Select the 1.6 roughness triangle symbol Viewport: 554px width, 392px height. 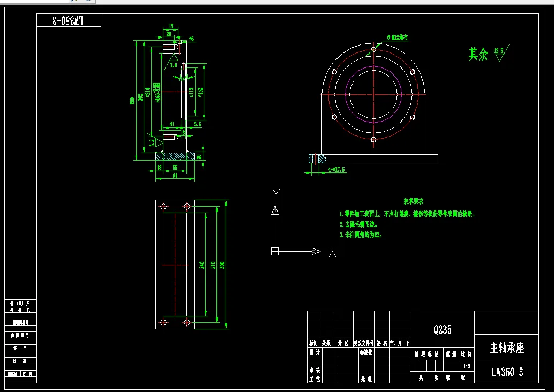[x=174, y=57]
